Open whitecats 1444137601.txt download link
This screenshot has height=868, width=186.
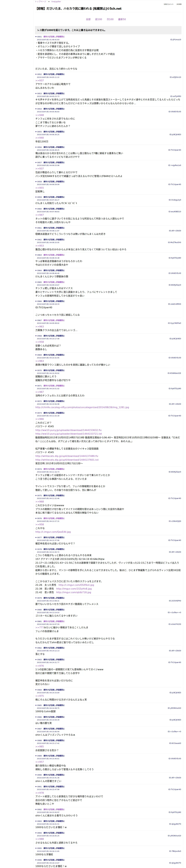pos(67,460)
